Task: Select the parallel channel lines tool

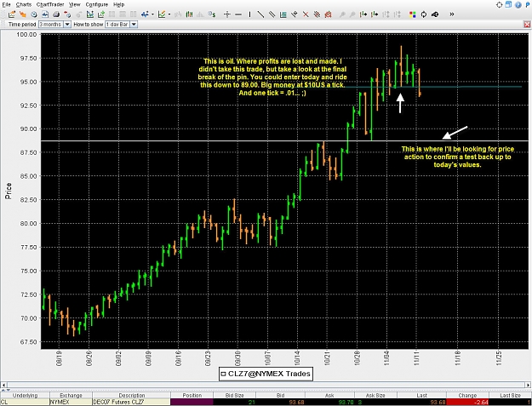Action: (x=272, y=14)
